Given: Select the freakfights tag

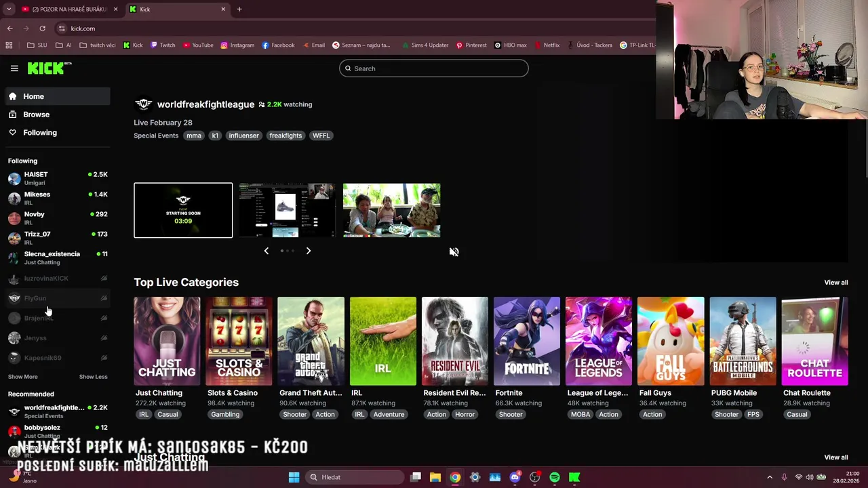Looking at the screenshot, I should click(285, 136).
